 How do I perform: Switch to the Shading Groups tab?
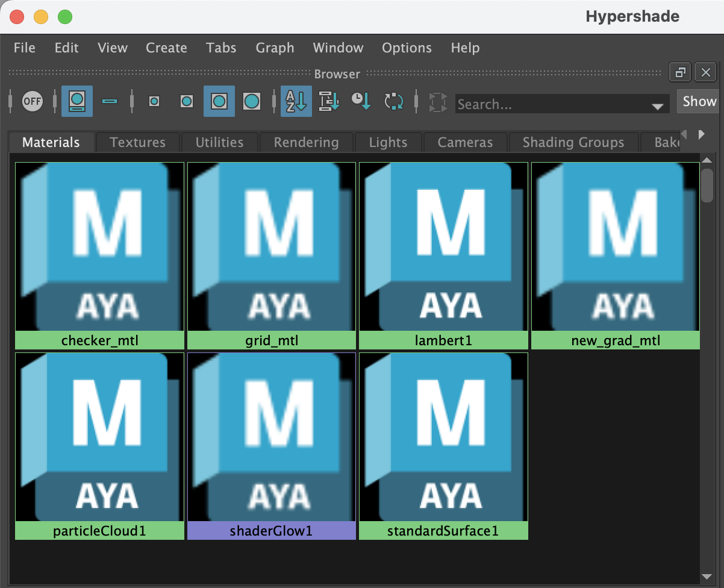(573, 142)
